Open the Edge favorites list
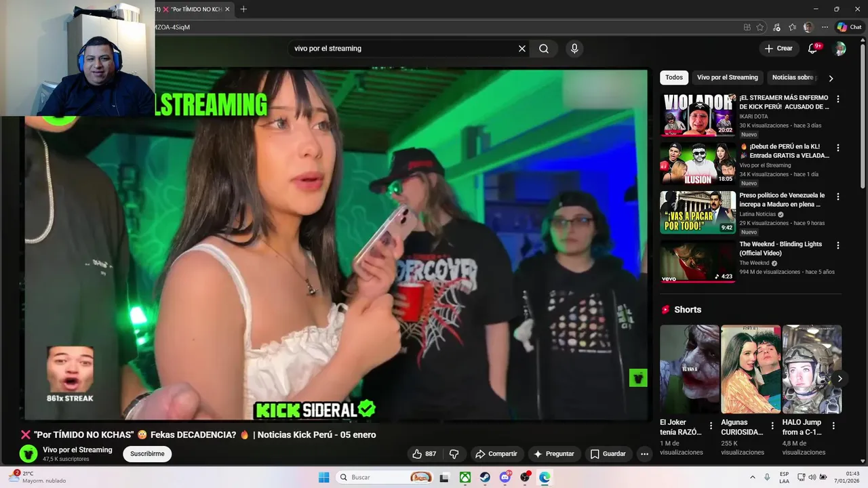The height and width of the screenshot is (488, 868). (792, 27)
